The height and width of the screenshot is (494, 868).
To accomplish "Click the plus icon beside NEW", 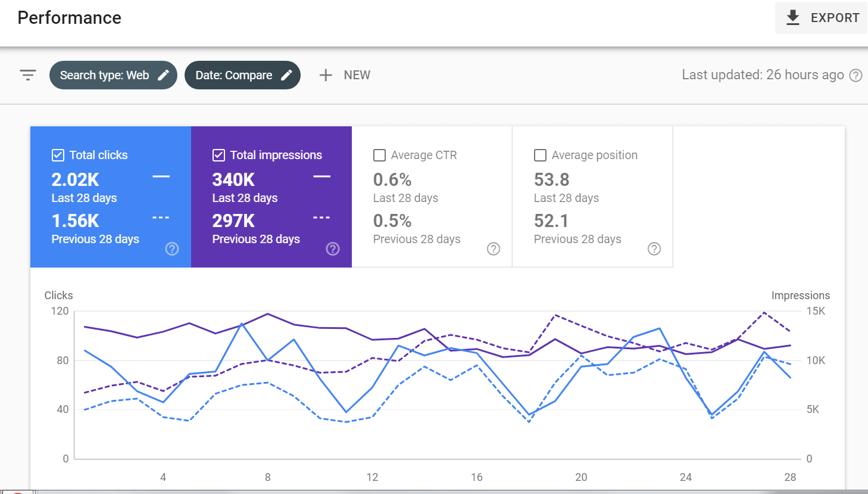I will click(326, 74).
